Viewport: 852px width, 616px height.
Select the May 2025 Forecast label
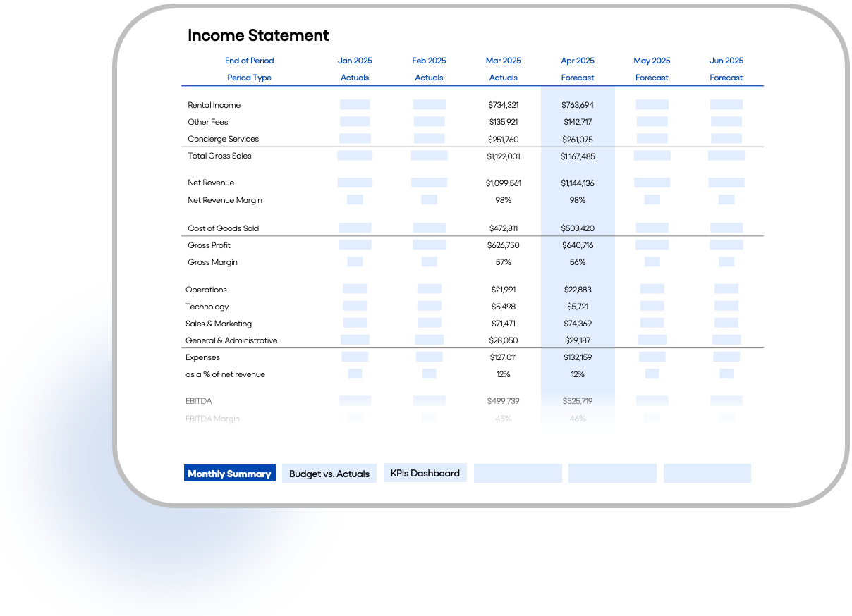pos(652,78)
